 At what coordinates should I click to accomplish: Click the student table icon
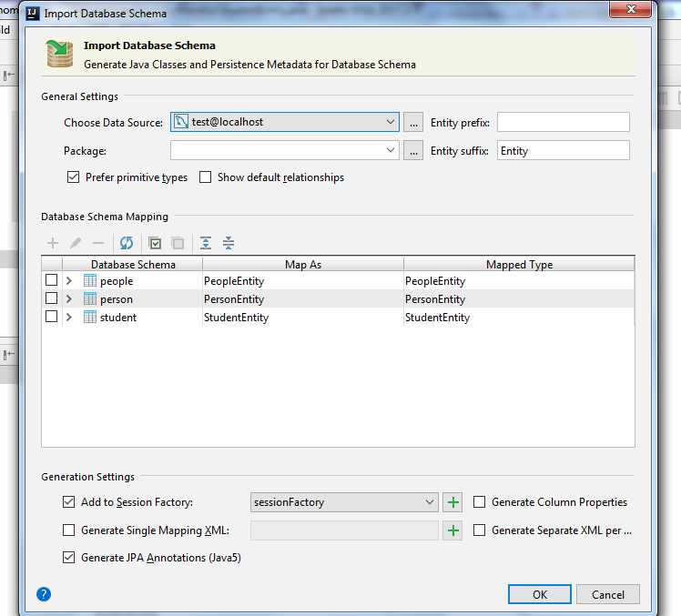90,317
